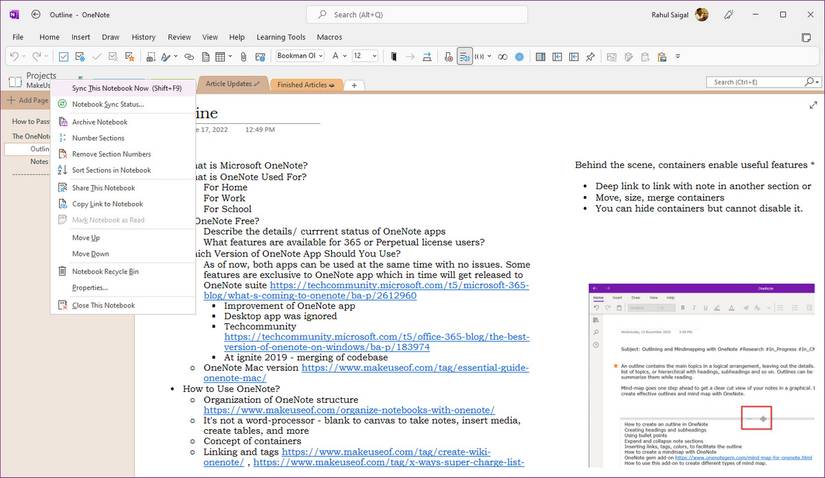Choose Notebook Sync Status in context menu
The height and width of the screenshot is (478, 825).
pos(123,104)
